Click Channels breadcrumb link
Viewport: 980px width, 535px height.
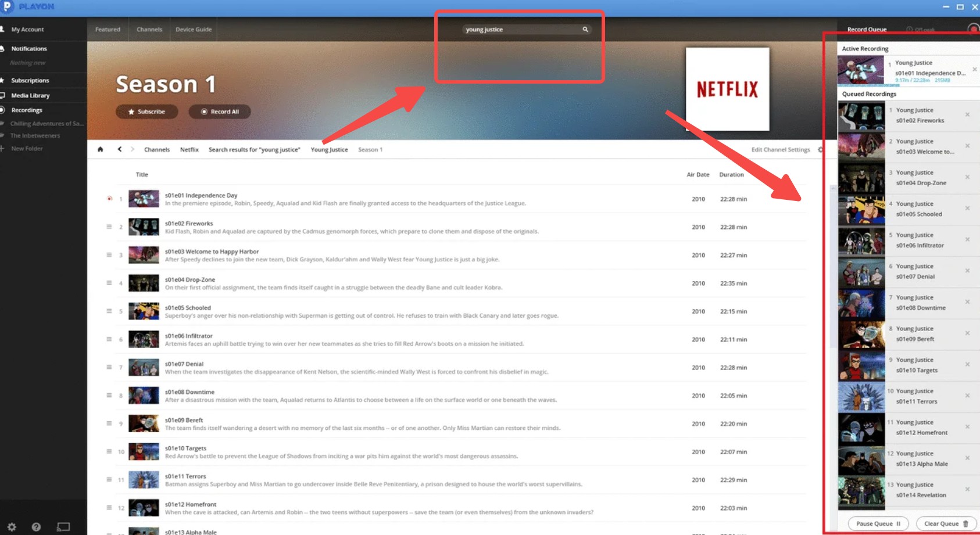pos(157,149)
